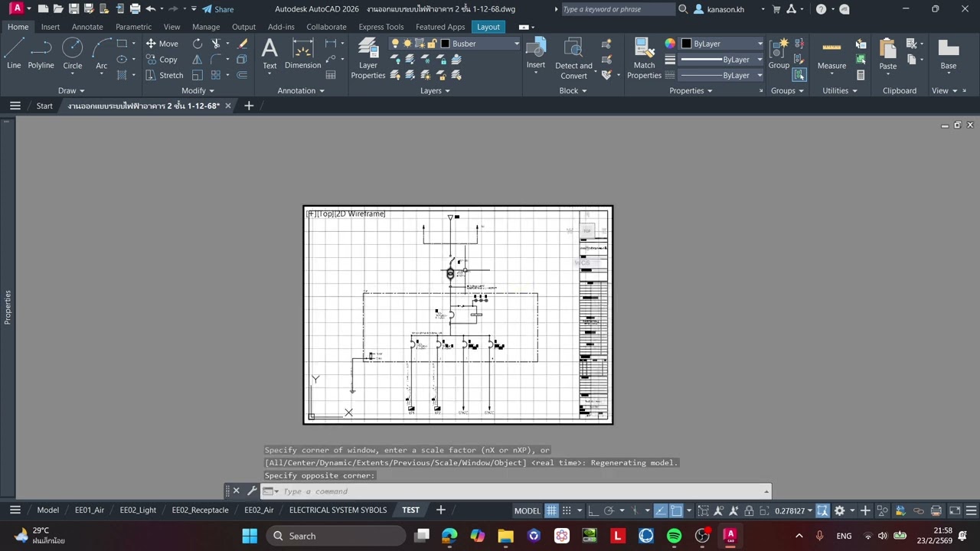Screen dimensions: 980x551
Task: Open the Parametric ribbon tab
Action: pyautogui.click(x=133, y=27)
